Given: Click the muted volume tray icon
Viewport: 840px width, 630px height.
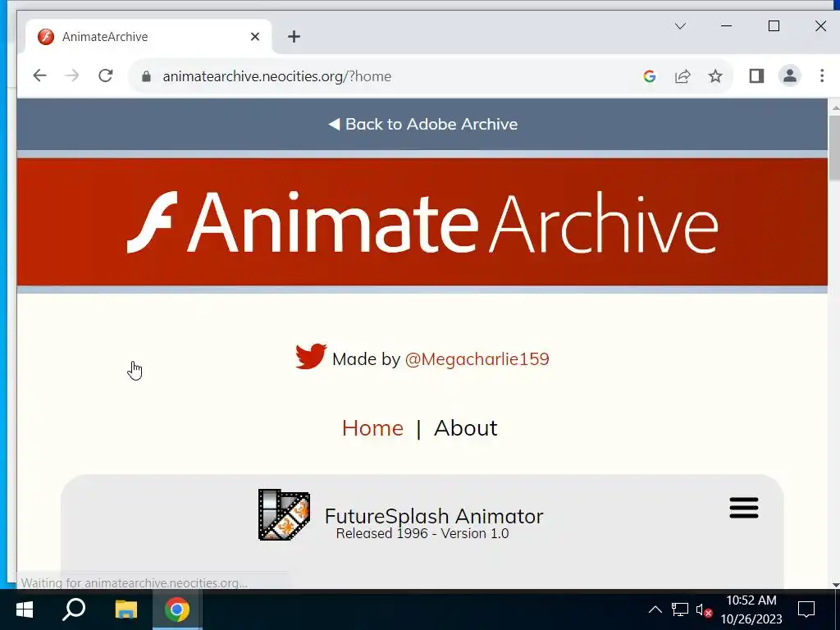Looking at the screenshot, I should [704, 610].
